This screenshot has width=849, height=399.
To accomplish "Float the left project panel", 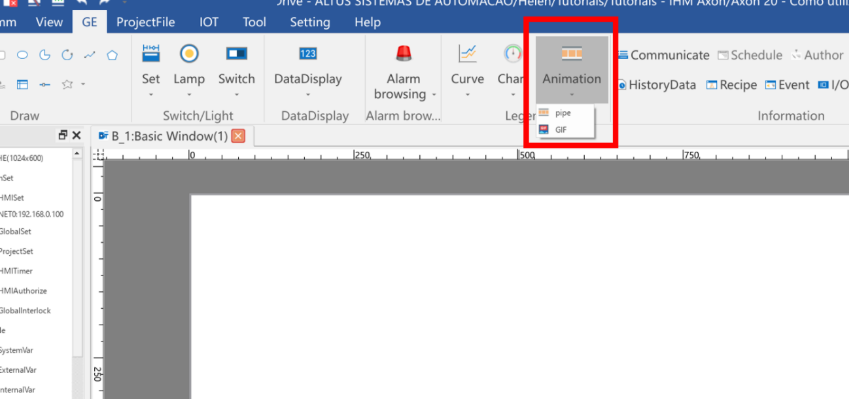I will 63,135.
